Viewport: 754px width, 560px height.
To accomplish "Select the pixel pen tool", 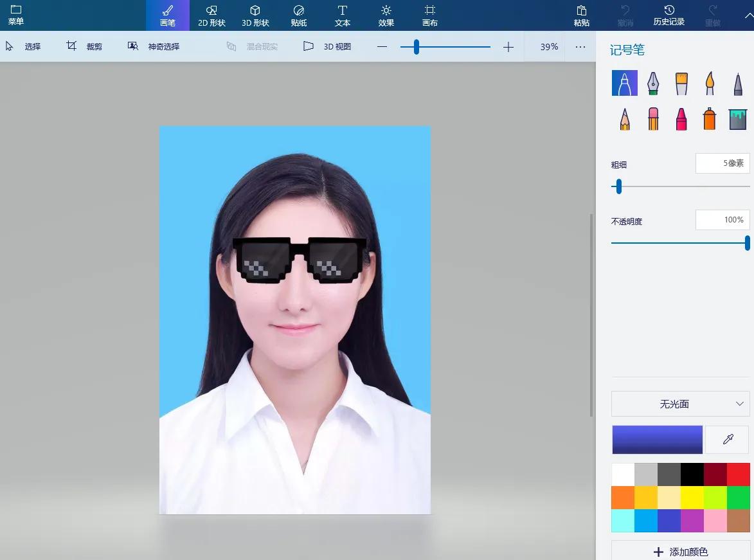I will point(738,83).
